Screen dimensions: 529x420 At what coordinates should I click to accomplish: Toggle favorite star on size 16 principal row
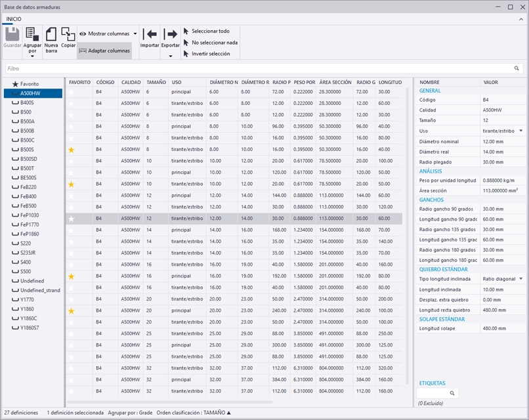(72, 276)
